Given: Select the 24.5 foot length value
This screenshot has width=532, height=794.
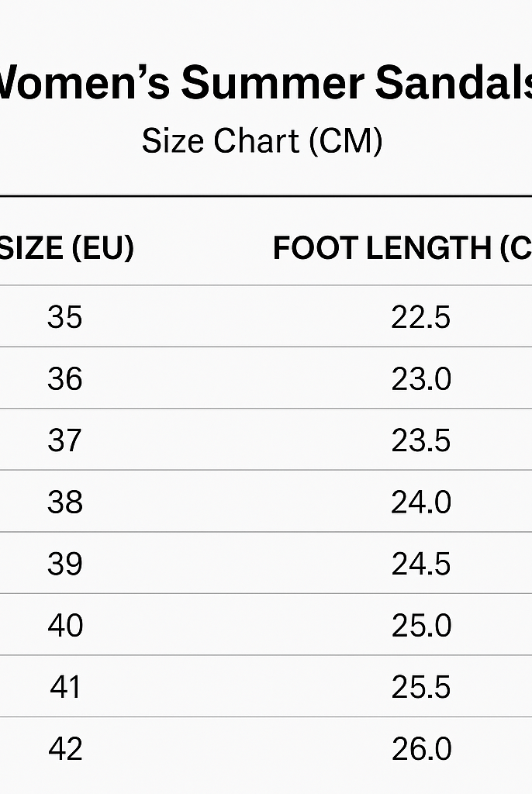Looking at the screenshot, I should 420,564.
